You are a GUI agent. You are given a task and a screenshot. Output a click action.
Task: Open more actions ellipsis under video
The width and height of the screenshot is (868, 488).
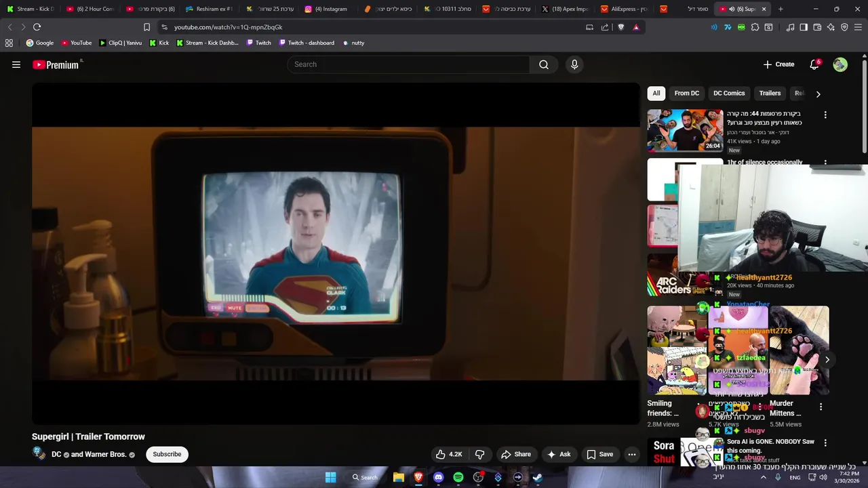coord(631,454)
